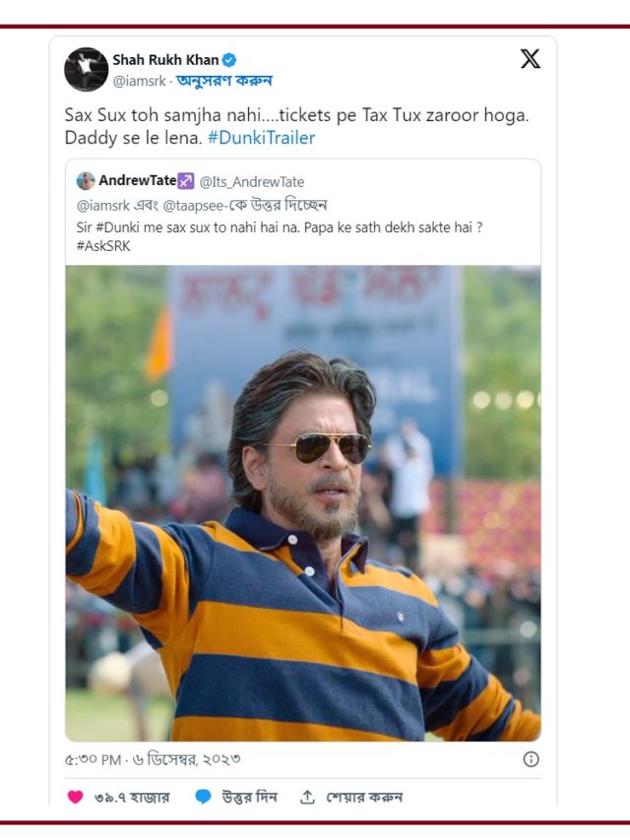Viewport: 630px width, 840px height.
Task: Click the Shah Rukh Khan display name
Action: [x=165, y=60]
